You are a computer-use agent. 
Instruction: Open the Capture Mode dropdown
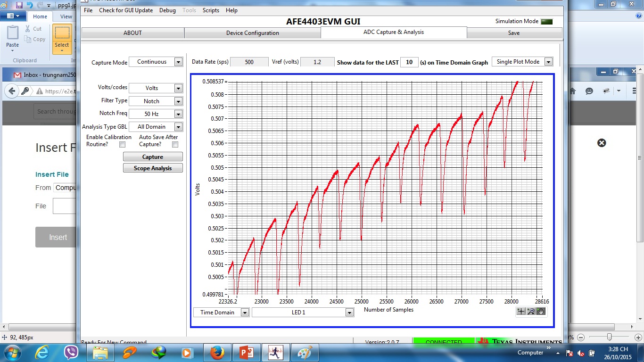tap(156, 62)
